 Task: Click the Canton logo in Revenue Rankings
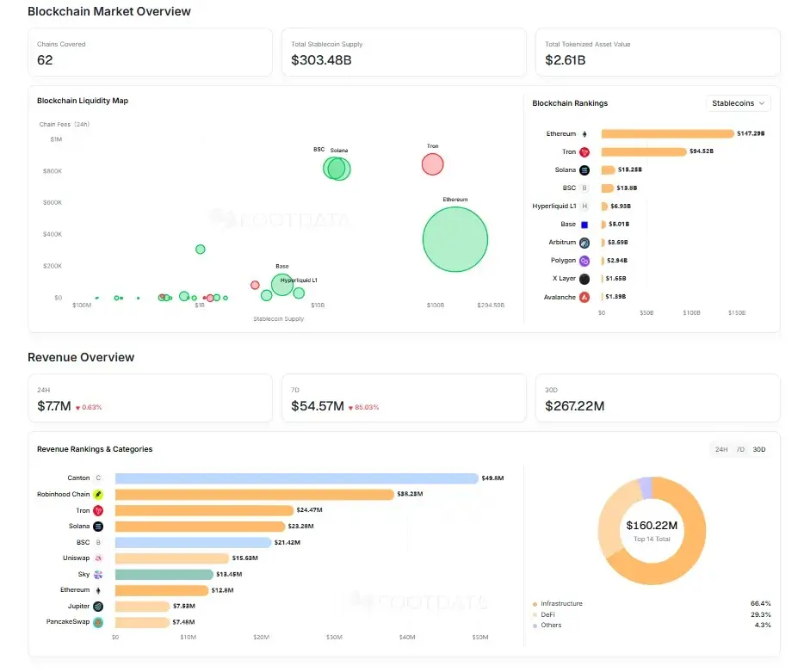(98, 478)
